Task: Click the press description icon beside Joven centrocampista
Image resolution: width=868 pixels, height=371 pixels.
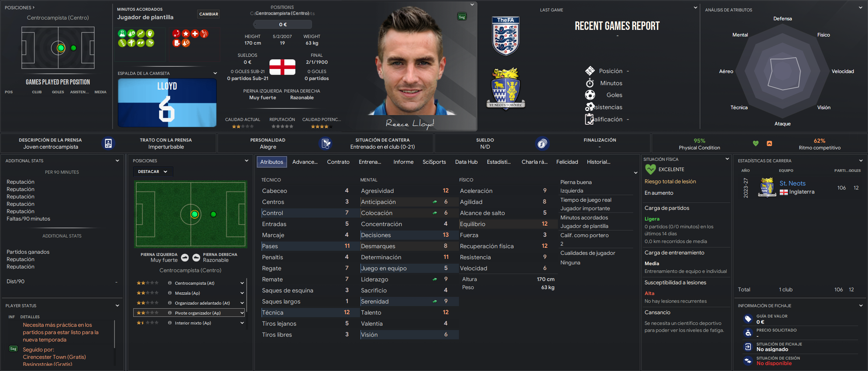Action: (x=108, y=143)
